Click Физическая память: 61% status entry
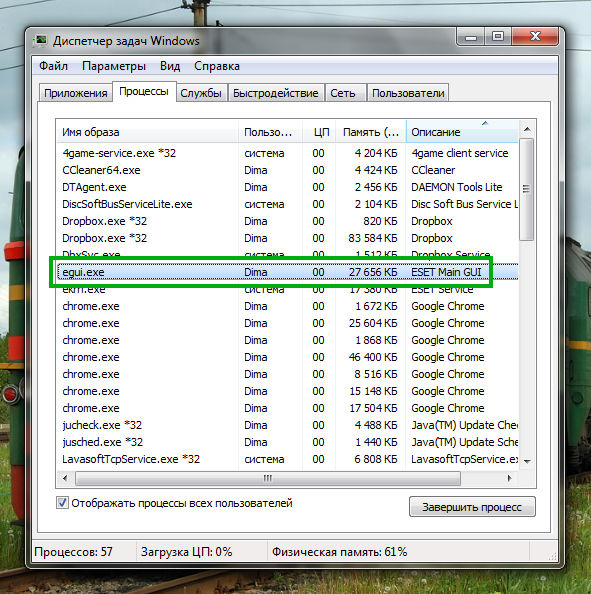 click(339, 552)
